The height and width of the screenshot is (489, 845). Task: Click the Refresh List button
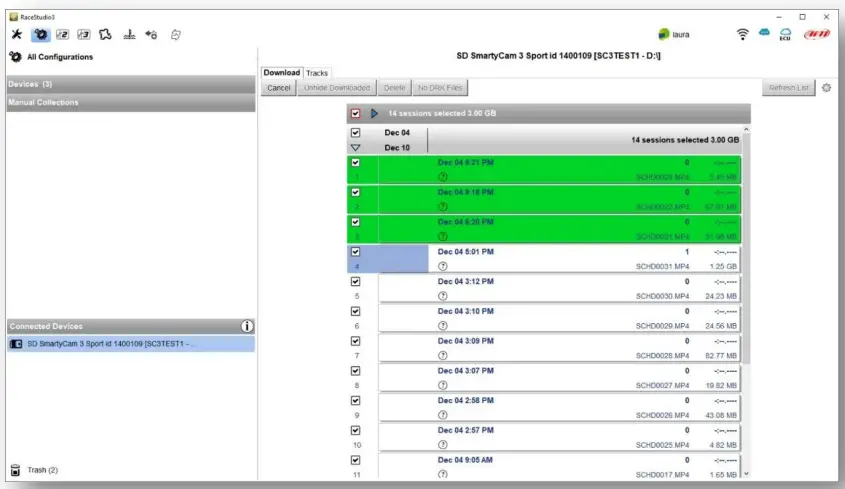(x=788, y=88)
